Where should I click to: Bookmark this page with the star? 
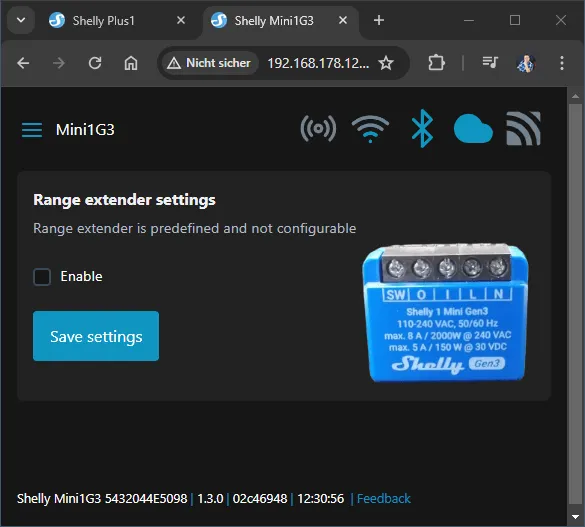(x=386, y=63)
